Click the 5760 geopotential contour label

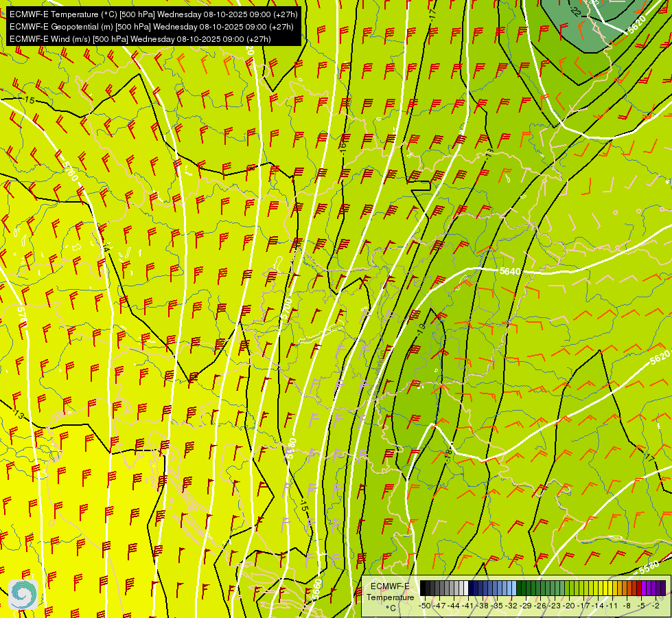coord(70,171)
